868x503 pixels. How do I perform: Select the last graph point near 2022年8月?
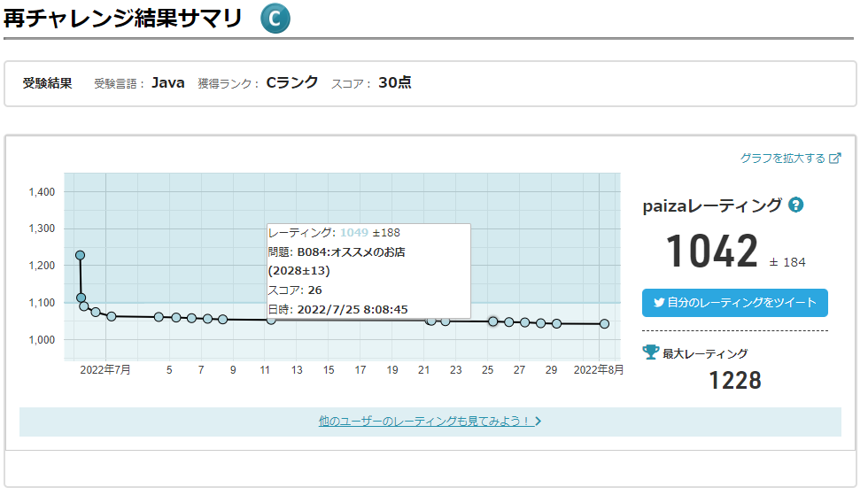[x=604, y=324]
